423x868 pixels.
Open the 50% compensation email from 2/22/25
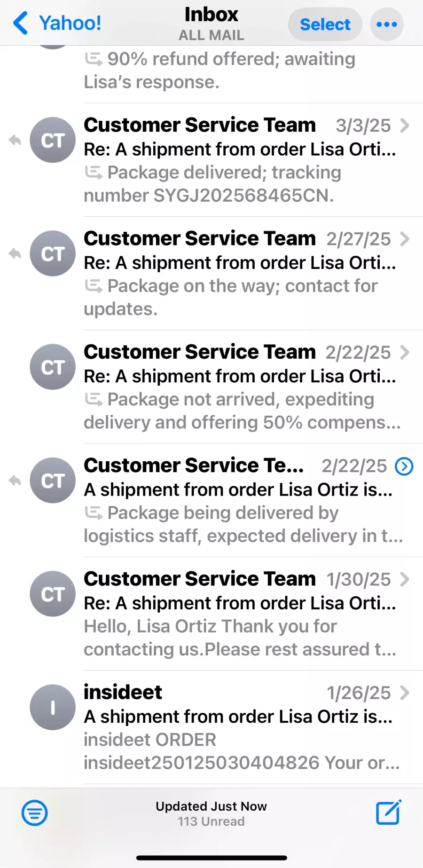(x=240, y=387)
